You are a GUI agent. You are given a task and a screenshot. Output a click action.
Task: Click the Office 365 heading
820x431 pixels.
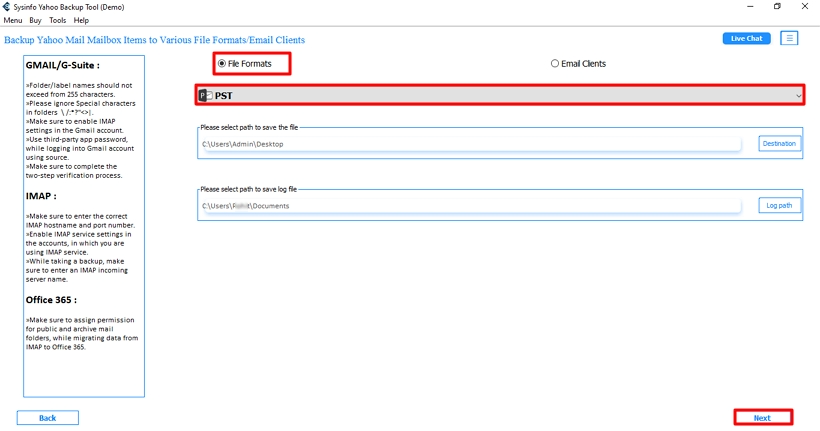point(51,300)
